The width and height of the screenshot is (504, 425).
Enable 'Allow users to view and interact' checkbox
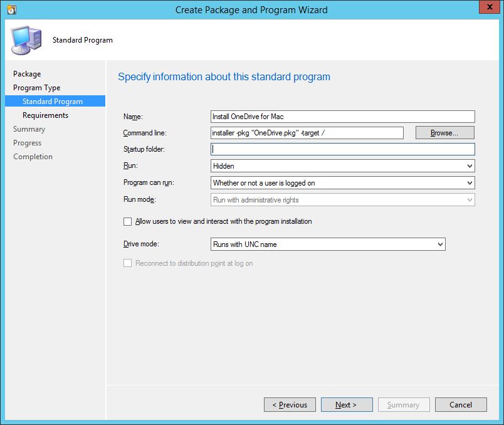pyautogui.click(x=127, y=221)
